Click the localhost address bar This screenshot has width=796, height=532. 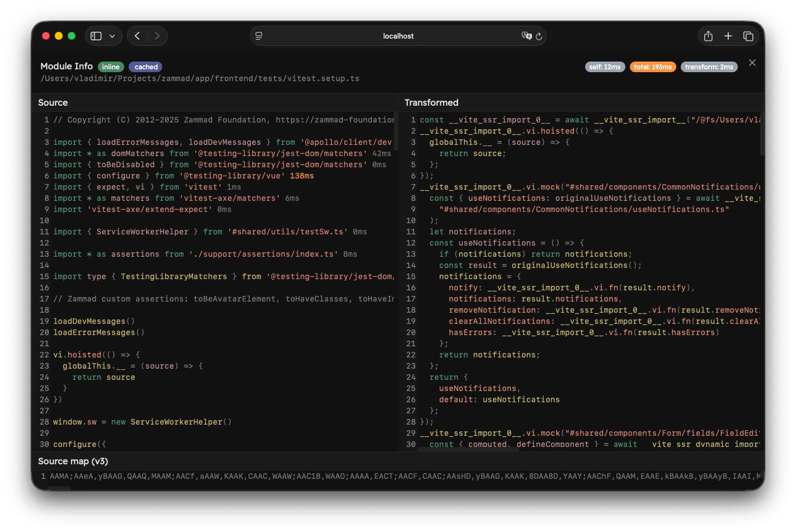point(398,36)
